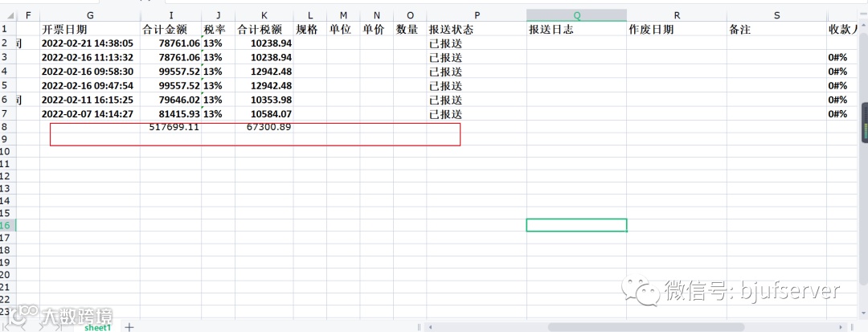The height and width of the screenshot is (332, 868).
Task: Select column N header
Action: 376,15
